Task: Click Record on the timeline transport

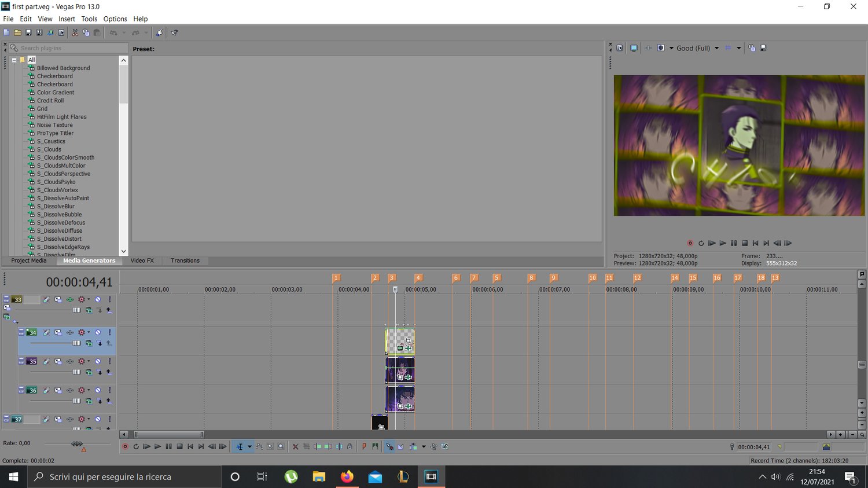Action: click(x=125, y=447)
